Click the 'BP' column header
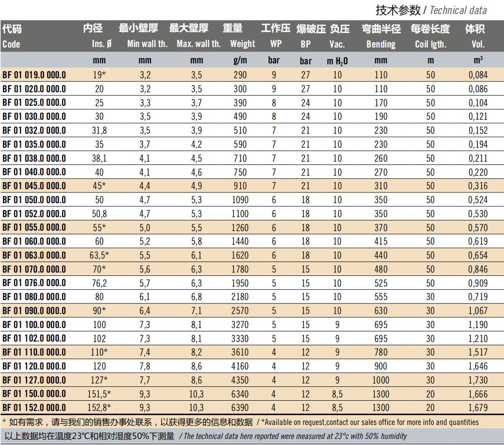The width and height of the screenshot is (504, 445). click(306, 44)
